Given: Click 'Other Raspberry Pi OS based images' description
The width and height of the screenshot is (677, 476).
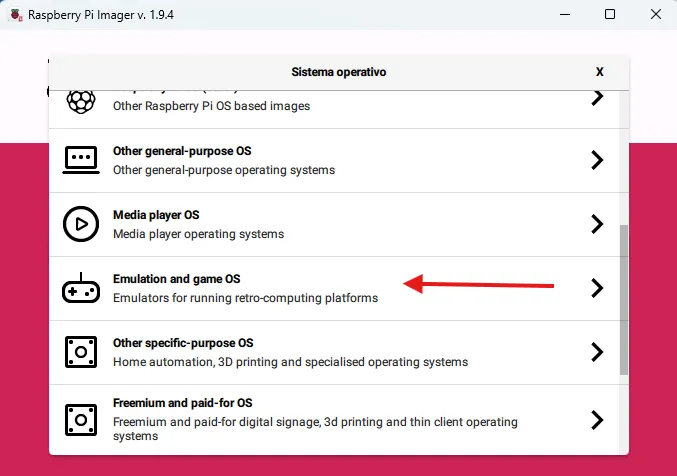Looking at the screenshot, I should (212, 106).
